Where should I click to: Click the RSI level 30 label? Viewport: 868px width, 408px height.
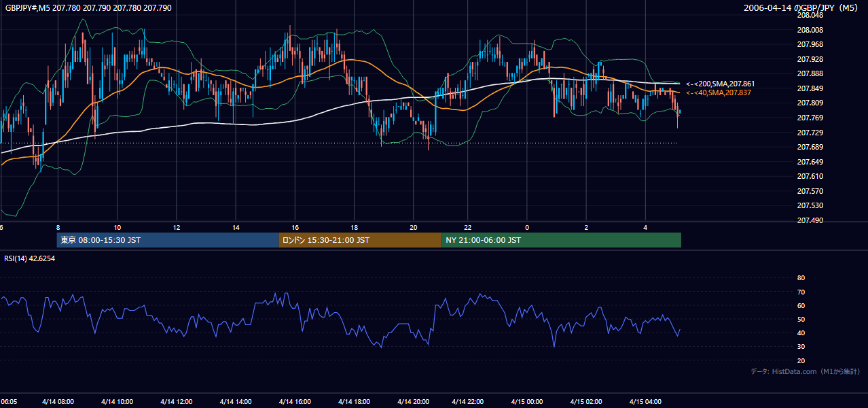pyautogui.click(x=801, y=347)
